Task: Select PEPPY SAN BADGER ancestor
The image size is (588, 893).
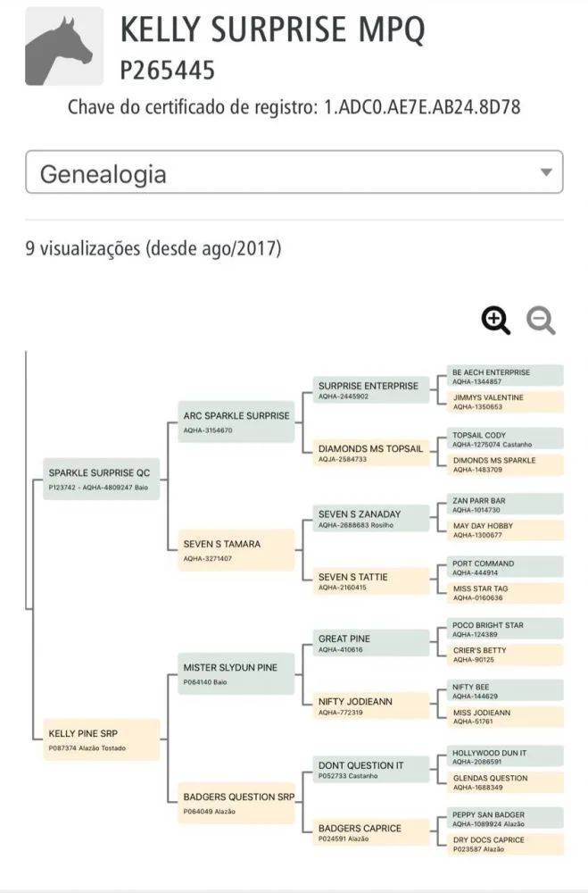Action: click(505, 818)
